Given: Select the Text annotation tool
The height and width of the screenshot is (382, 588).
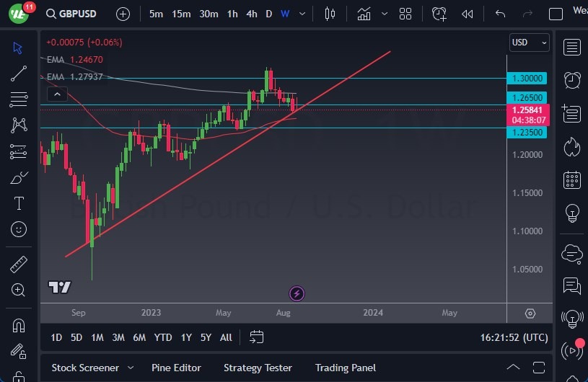Looking at the screenshot, I should click(x=19, y=203).
